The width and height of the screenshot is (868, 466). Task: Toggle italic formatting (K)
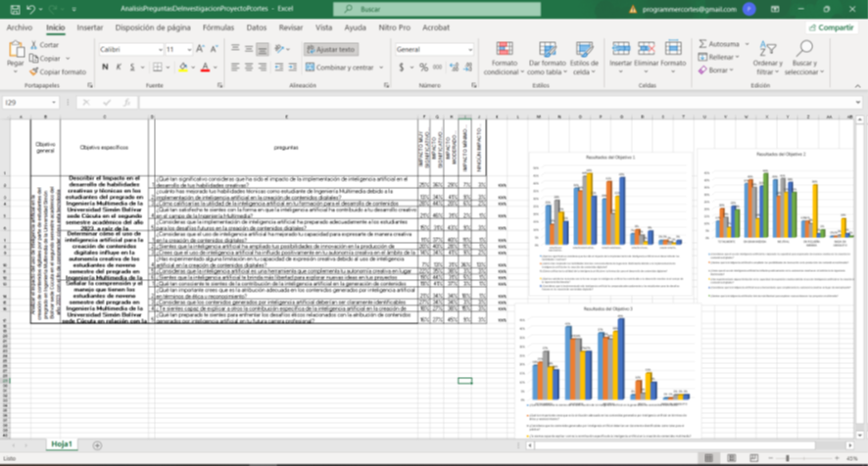tap(118, 68)
